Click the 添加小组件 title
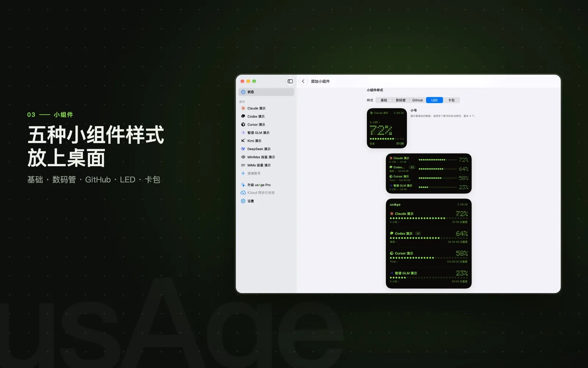Screen dimensions: 588x368 click(x=320, y=81)
